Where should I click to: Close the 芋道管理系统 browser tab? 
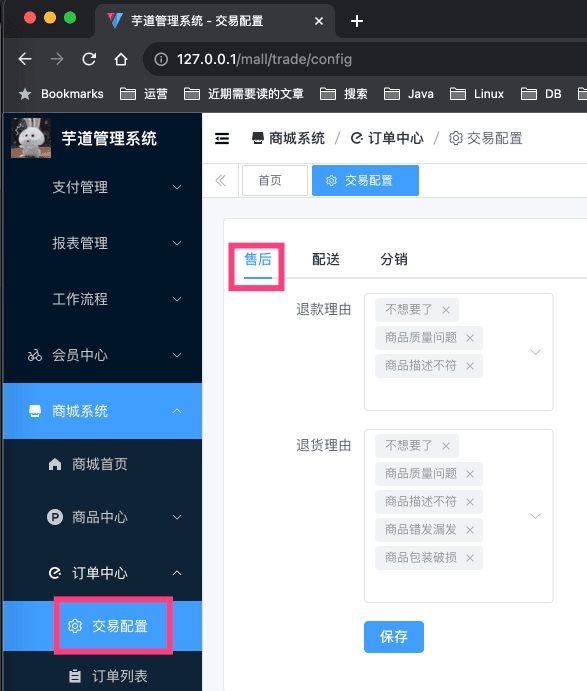[x=319, y=21]
